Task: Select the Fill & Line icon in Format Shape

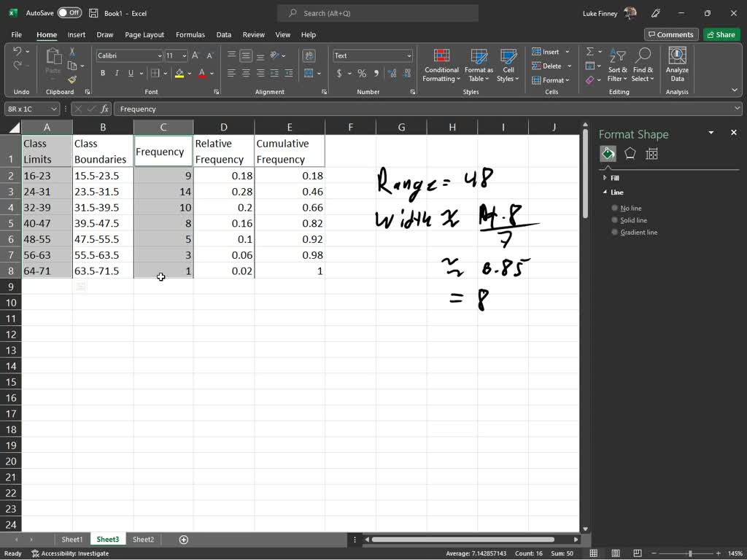Action: [608, 154]
